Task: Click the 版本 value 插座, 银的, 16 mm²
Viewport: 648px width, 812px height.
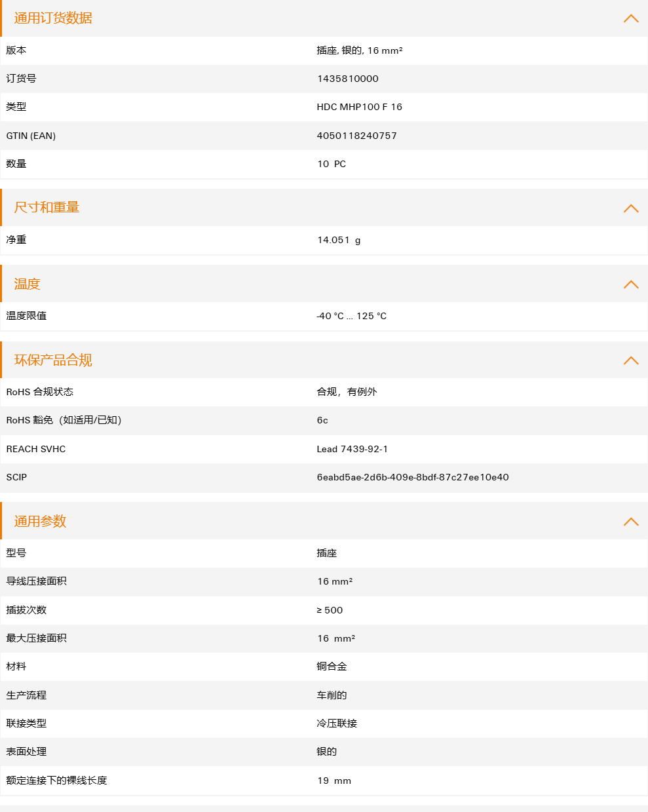Action: coord(360,50)
